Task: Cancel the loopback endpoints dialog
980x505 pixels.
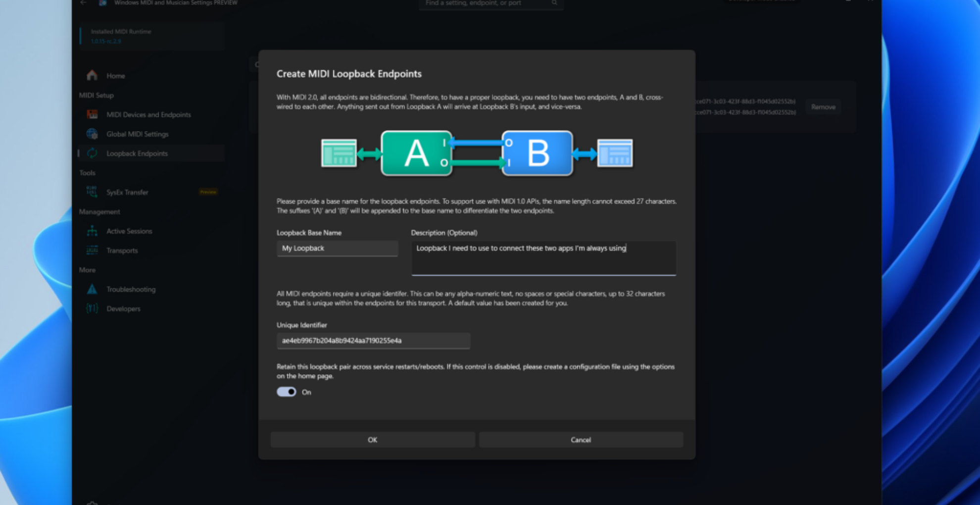Action: point(581,440)
